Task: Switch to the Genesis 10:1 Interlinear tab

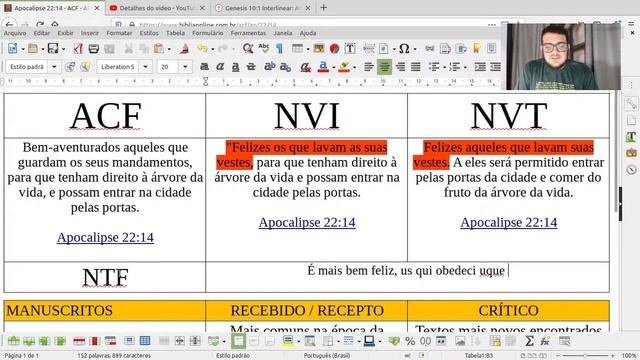Action: pos(263,8)
